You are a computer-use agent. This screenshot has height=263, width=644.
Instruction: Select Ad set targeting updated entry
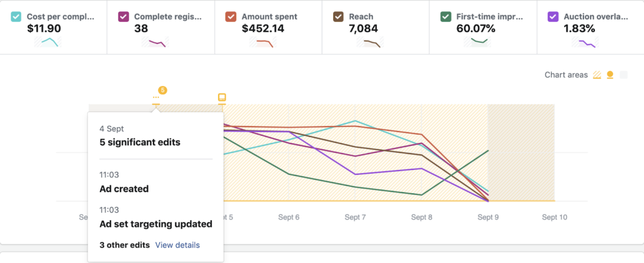155,223
